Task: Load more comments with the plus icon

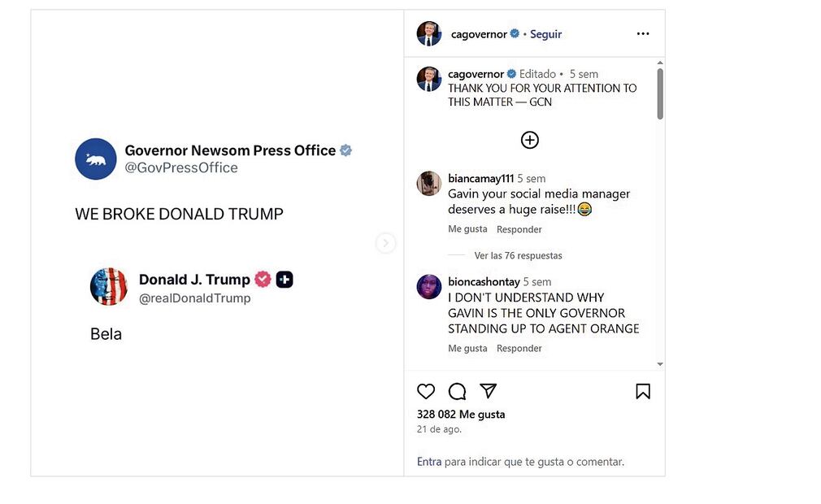Action: pos(529,140)
